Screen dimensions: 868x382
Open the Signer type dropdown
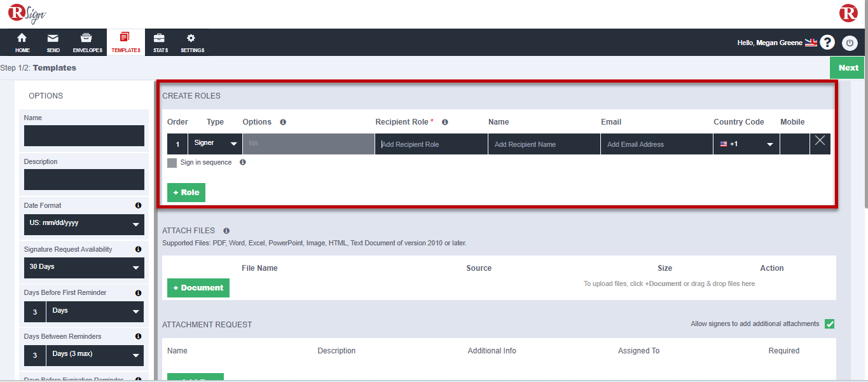tap(215, 144)
